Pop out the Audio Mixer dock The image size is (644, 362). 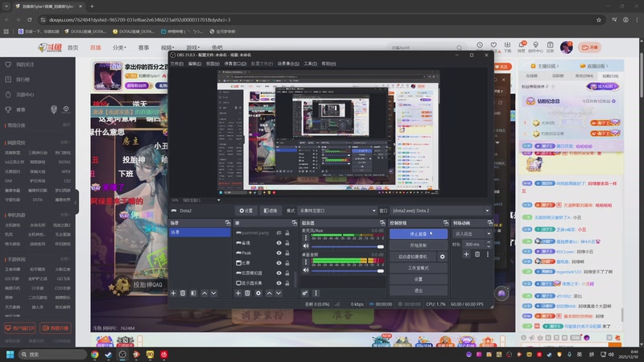(382, 223)
